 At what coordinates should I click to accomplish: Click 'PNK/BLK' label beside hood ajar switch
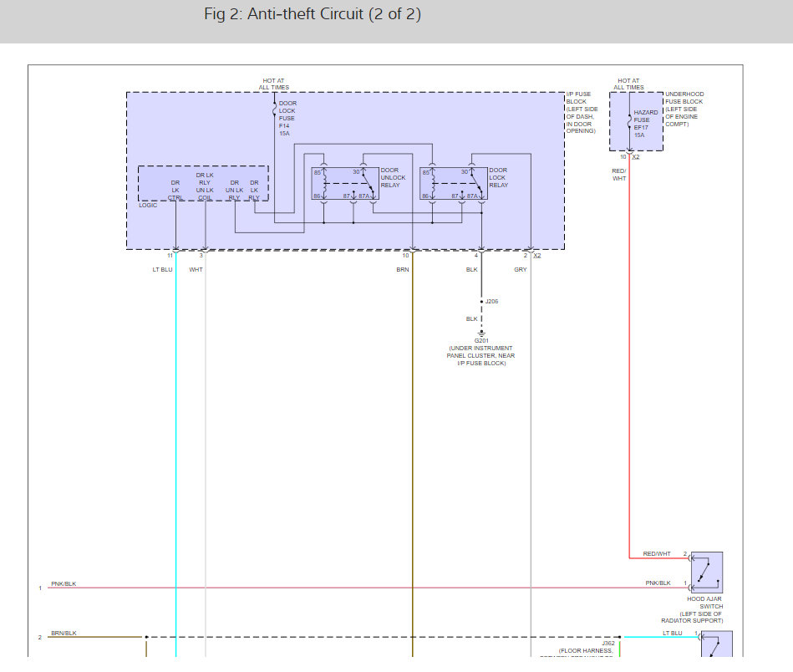tap(658, 583)
